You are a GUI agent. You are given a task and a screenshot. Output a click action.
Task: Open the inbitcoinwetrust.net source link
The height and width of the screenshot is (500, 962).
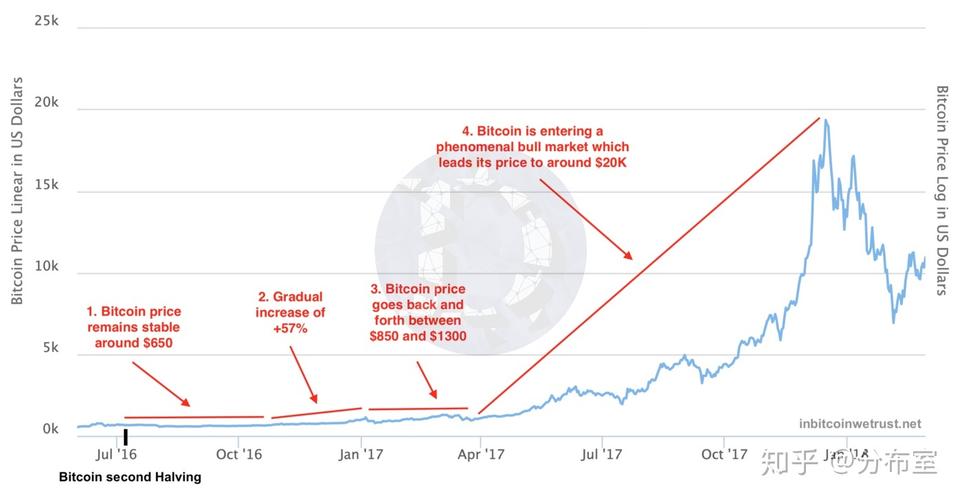860,424
